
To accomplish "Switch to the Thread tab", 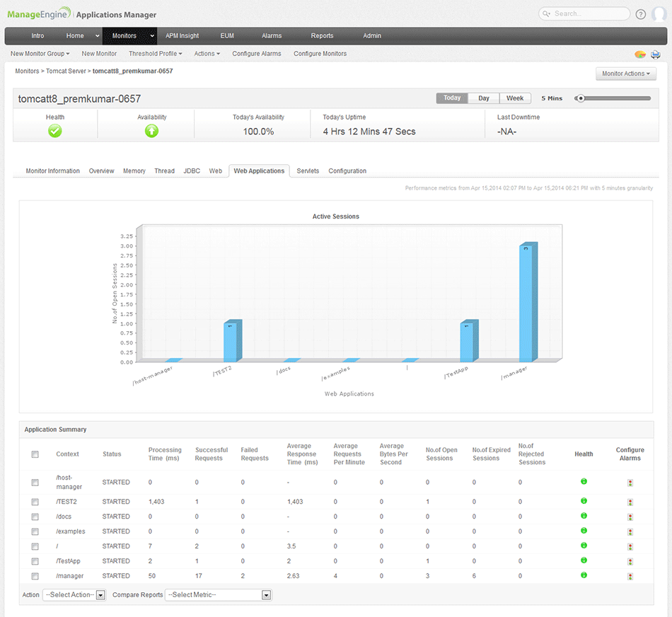I will pos(165,171).
